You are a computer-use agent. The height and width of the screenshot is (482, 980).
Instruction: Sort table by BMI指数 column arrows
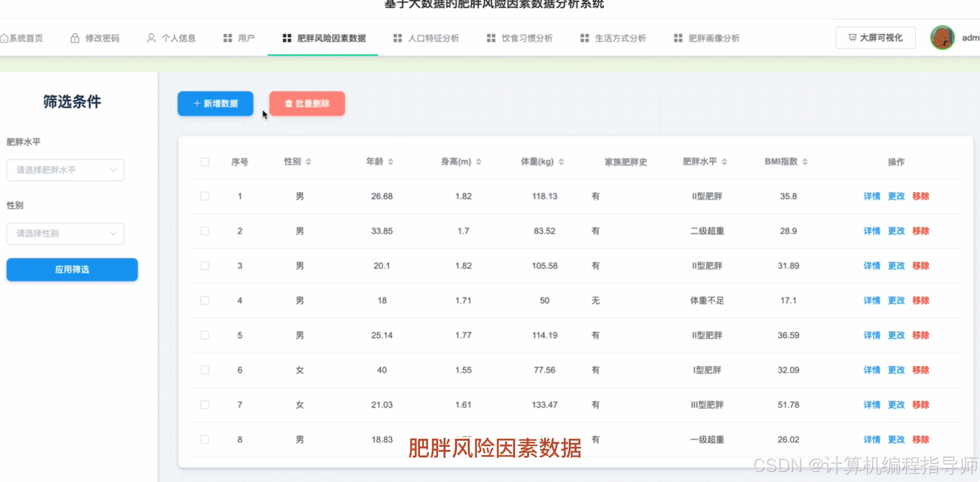pyautogui.click(x=805, y=162)
